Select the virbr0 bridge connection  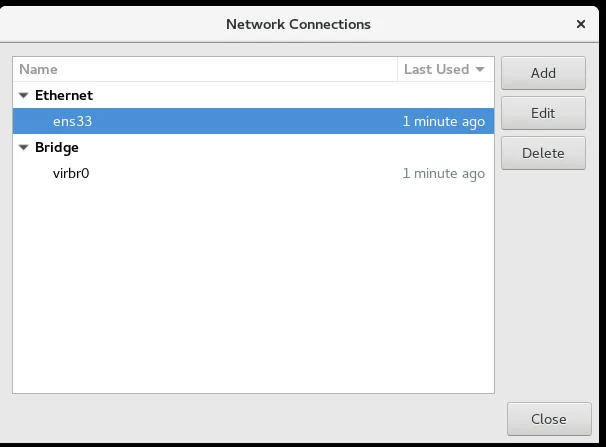coord(72,173)
